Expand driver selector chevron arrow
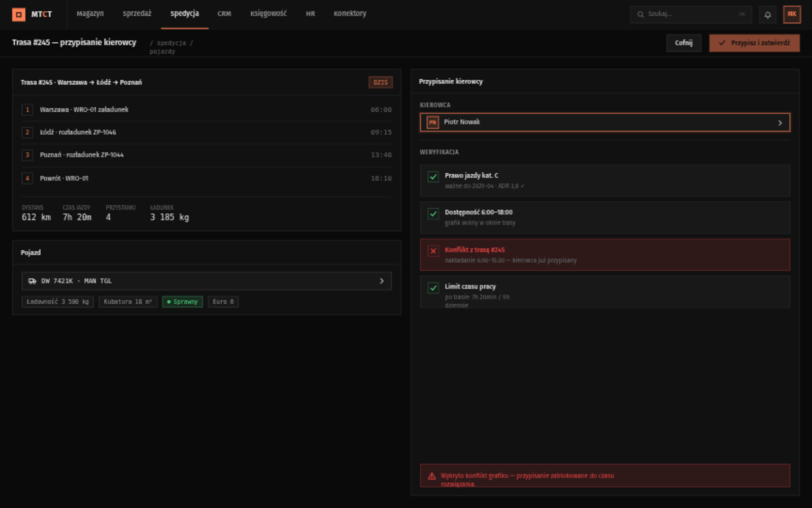The width and height of the screenshot is (812, 508). coord(780,123)
